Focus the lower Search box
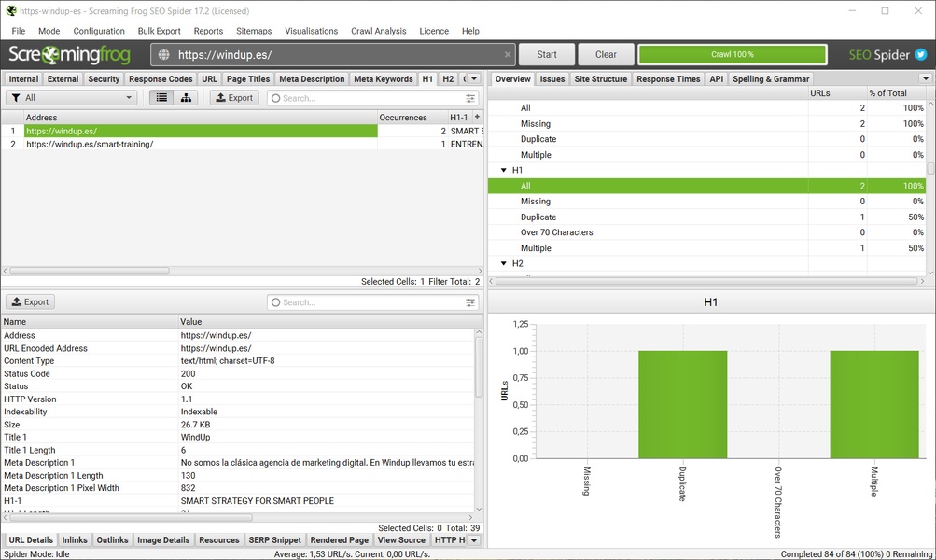Viewport: 936px width, 560px height. pos(373,302)
